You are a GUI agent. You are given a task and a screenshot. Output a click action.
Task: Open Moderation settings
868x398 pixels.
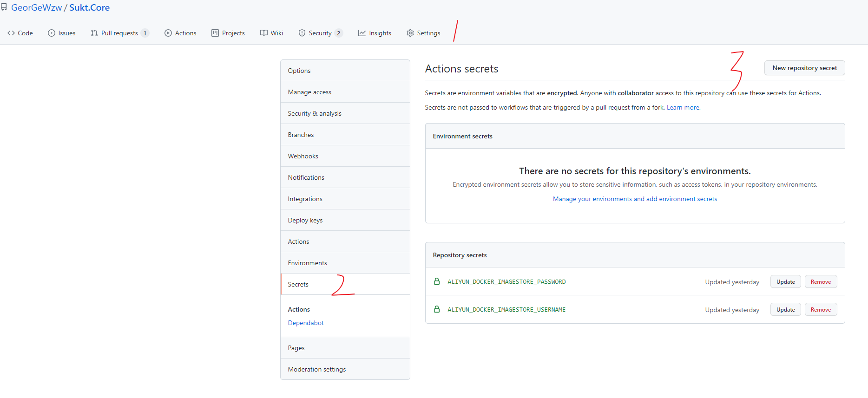[345, 369]
